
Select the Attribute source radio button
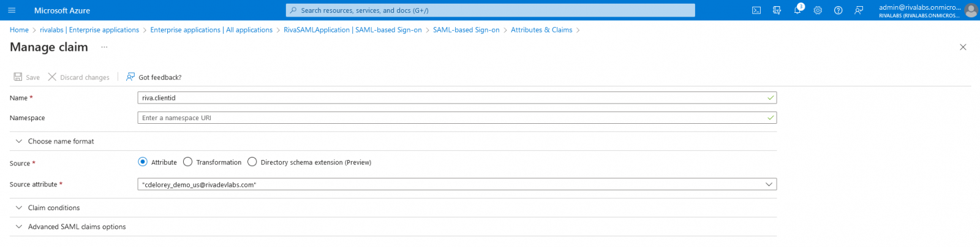pyautogui.click(x=143, y=162)
